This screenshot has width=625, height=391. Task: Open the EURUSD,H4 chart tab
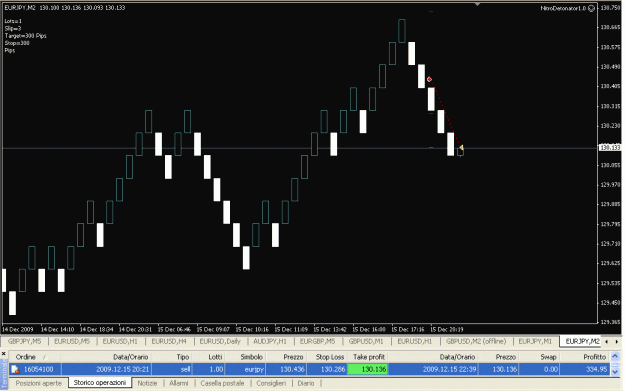click(169, 341)
